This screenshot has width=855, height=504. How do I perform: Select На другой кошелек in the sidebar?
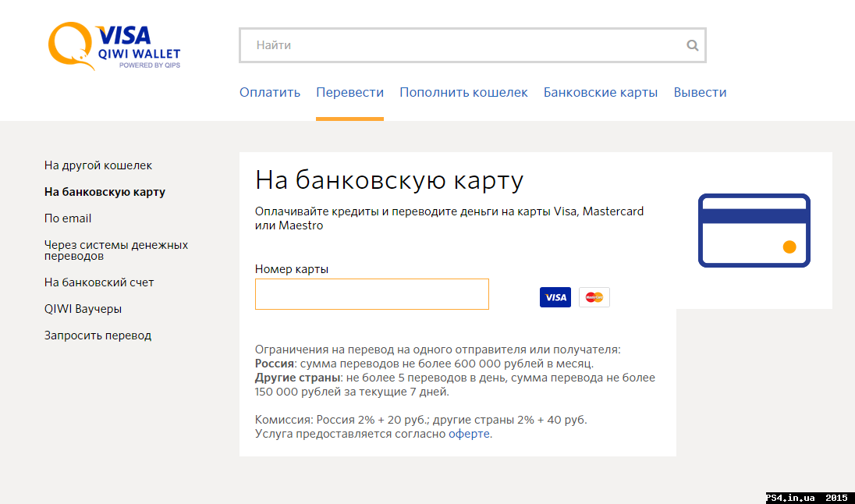click(x=98, y=165)
